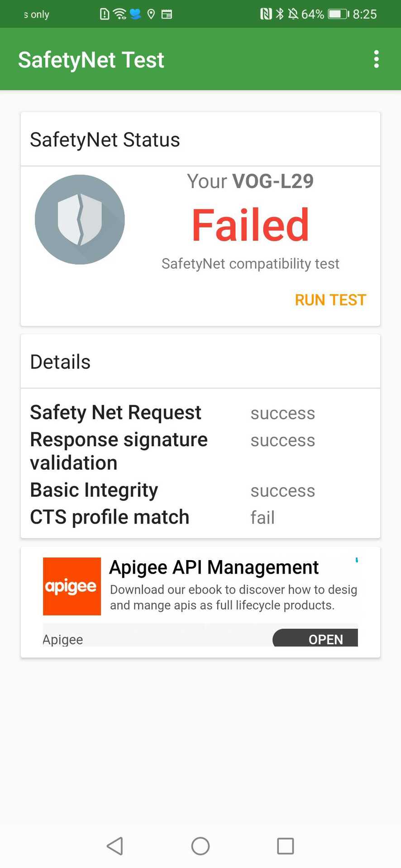Tap the NFC icon in the status bar

[266, 14]
